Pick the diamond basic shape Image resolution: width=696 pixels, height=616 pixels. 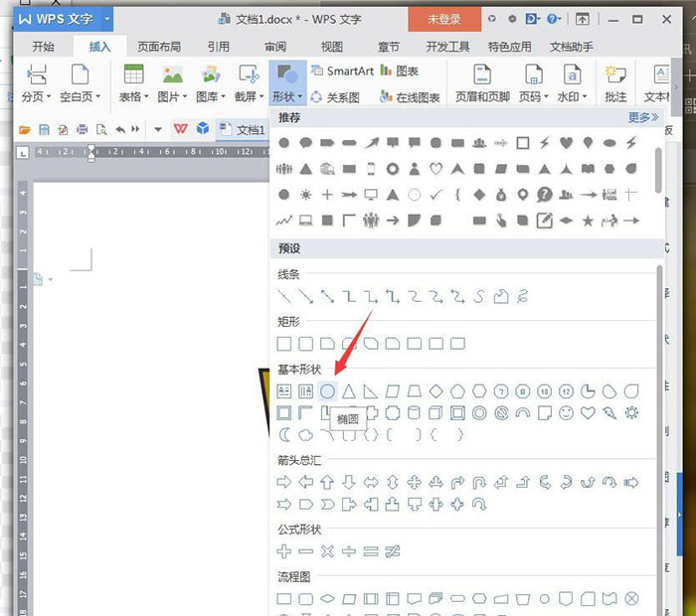(435, 391)
